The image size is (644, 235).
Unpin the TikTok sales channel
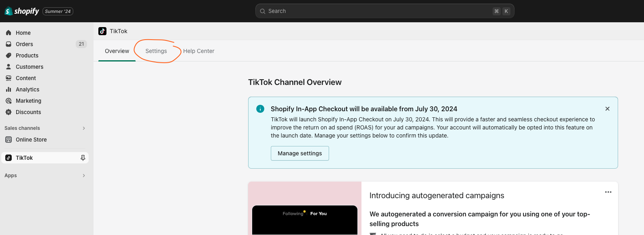[x=83, y=158]
